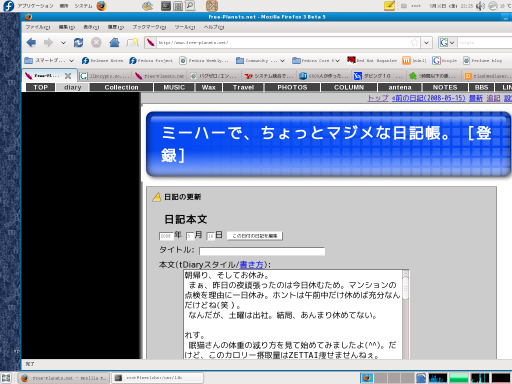Click the NOTES navigation button
Image resolution: width=512 pixels, height=384 pixels.
click(x=445, y=87)
